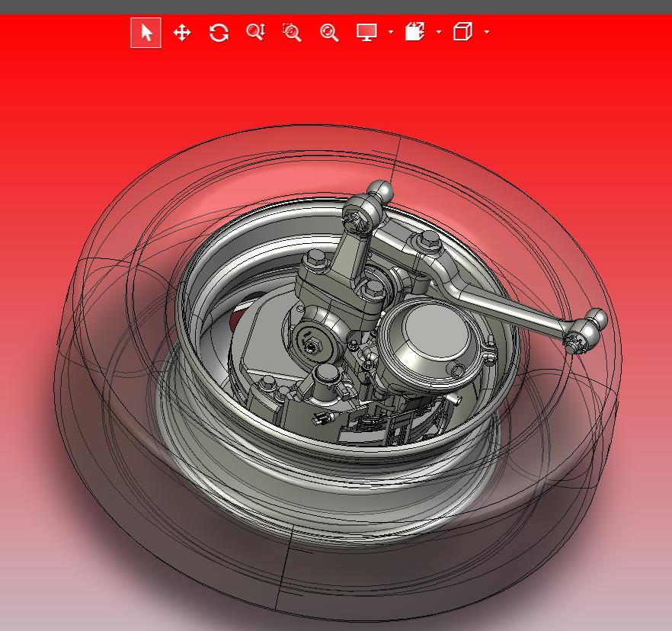
Task: Select the Zoom to area tool
Action: point(293,33)
